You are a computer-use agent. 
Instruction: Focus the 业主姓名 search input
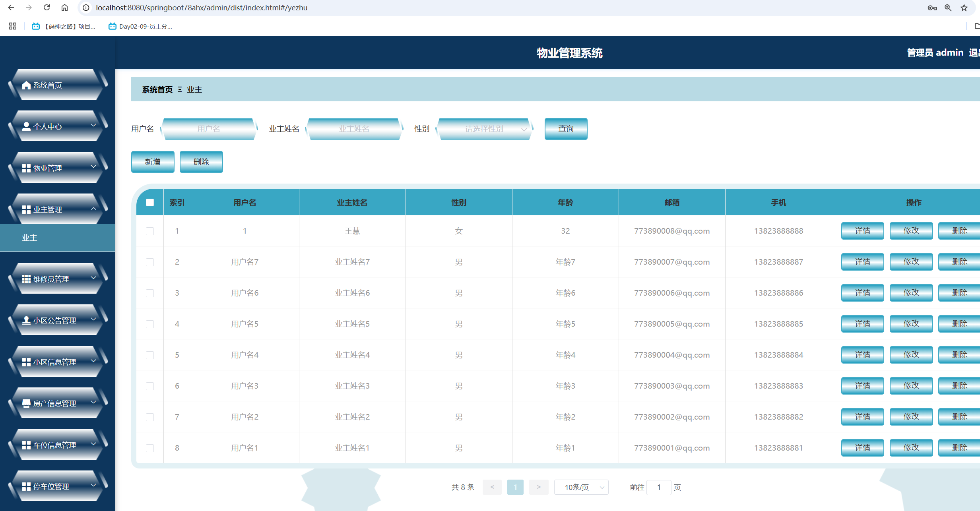(354, 129)
